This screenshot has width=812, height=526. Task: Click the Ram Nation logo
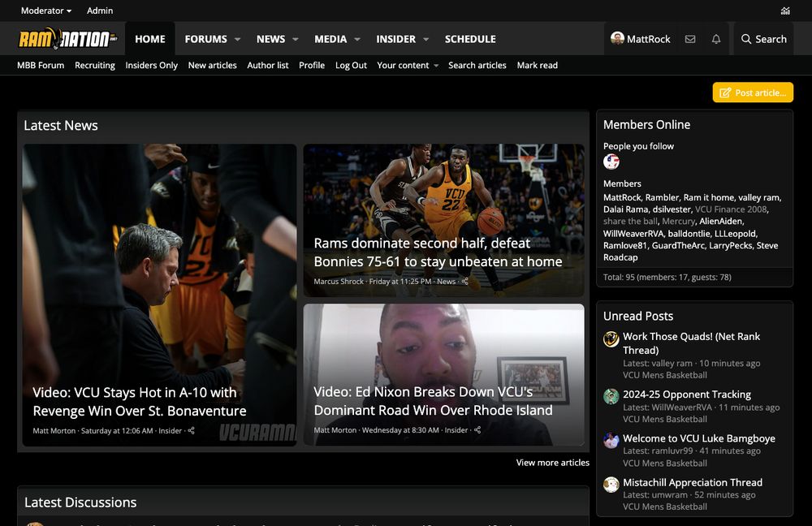click(x=68, y=39)
